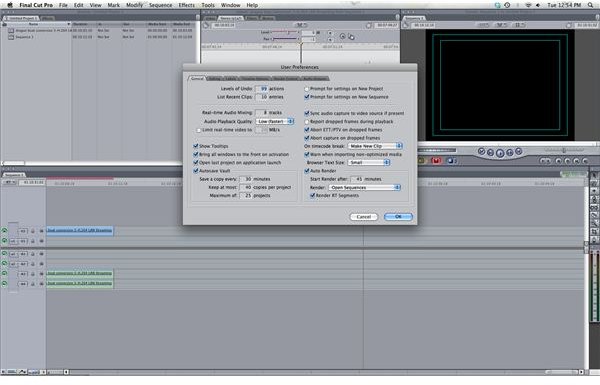Adjust the Level slider in Viewer
This screenshot has width=600, height=385.
coord(286,33)
